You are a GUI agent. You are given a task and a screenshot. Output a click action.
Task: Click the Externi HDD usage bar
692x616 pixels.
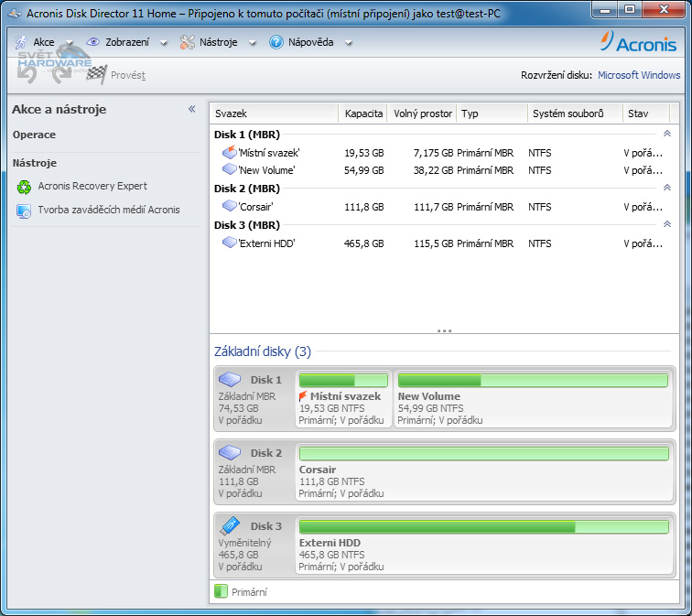pyautogui.click(x=483, y=527)
